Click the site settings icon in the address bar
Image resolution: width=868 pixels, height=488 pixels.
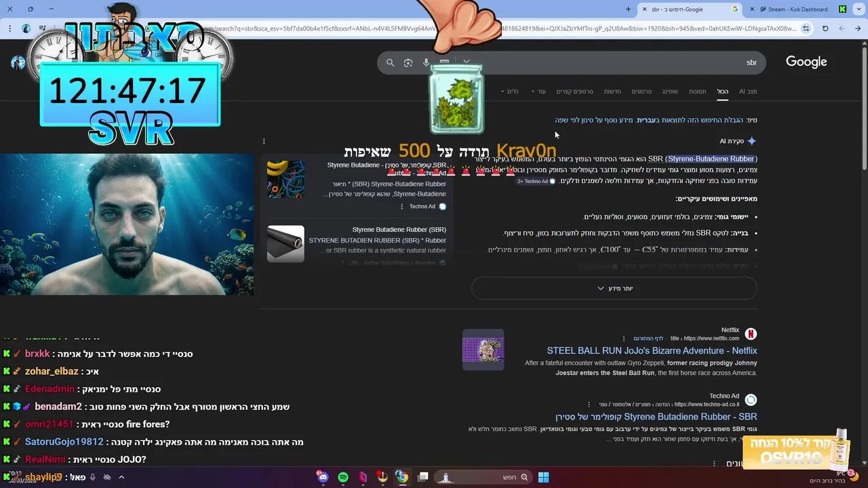pyautogui.click(x=806, y=28)
